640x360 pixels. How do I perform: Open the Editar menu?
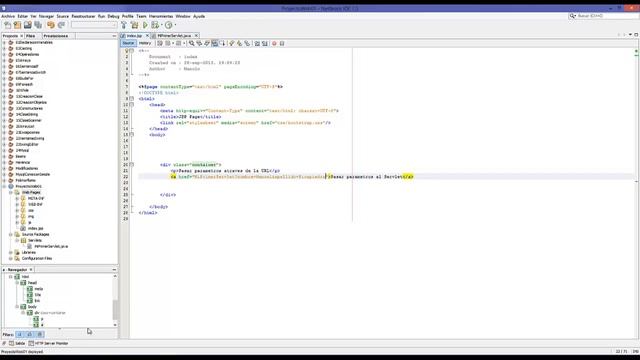(22, 16)
